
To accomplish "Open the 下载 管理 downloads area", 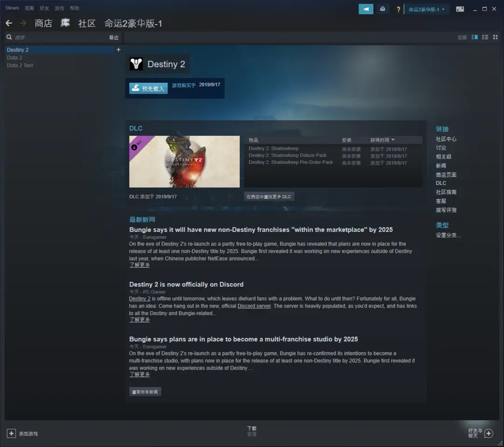I will coord(252,431).
